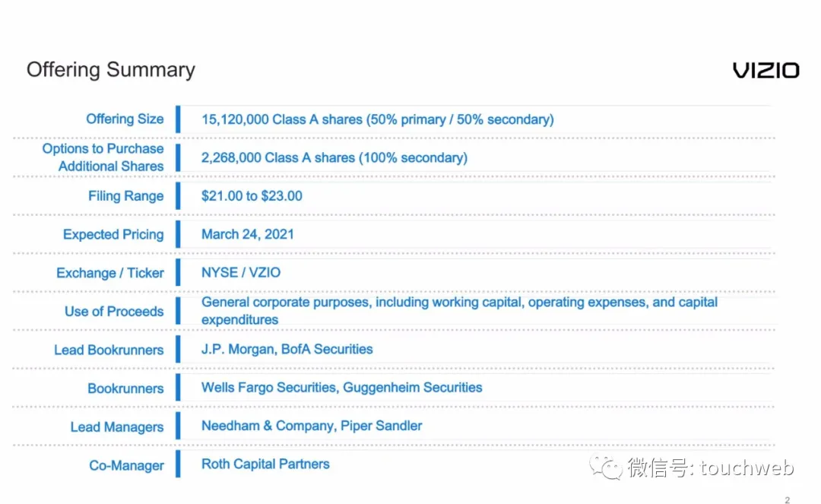This screenshot has width=821, height=504.
Task: Click the 'Lead Bookrunners' label
Action: 109,350
